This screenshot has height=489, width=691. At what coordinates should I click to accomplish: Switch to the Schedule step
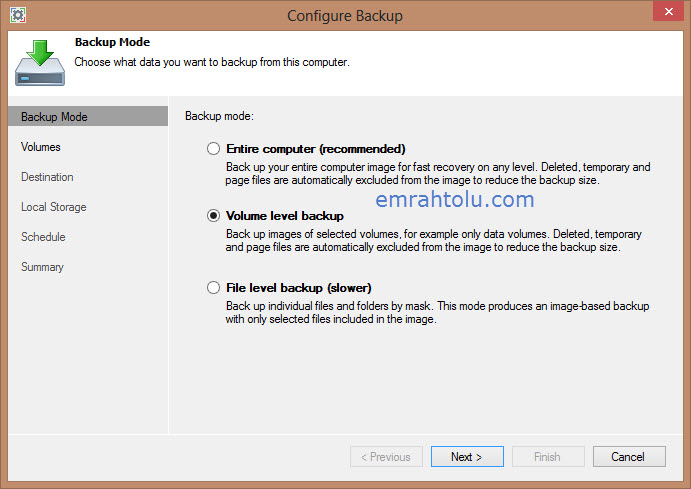pos(43,237)
